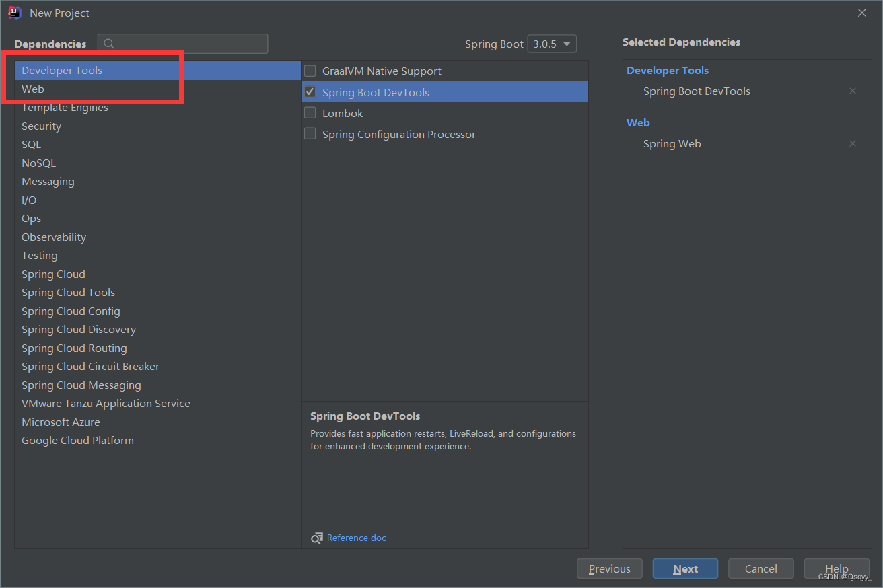
Task: Click the IntelliJ IDEA logo in title bar
Action: point(13,12)
